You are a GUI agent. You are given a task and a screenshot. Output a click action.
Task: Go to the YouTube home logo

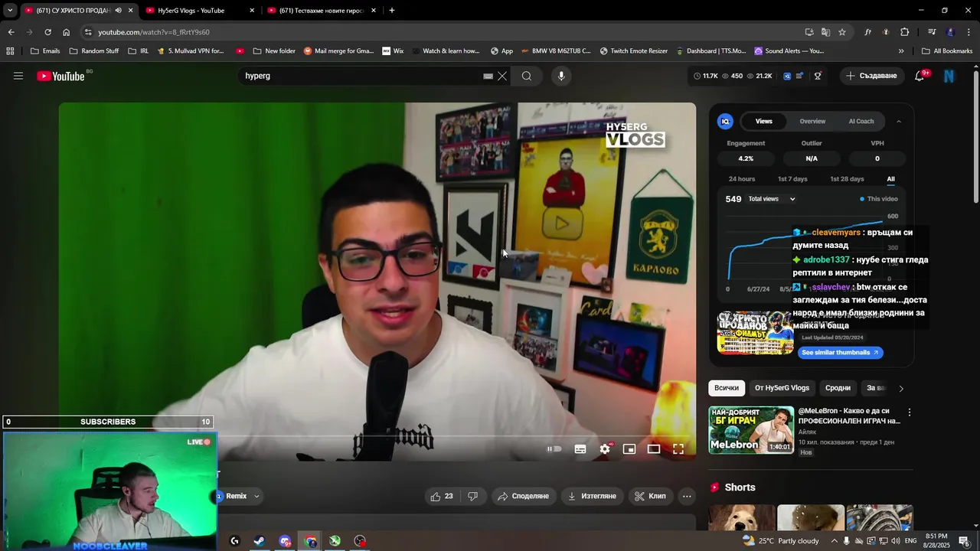61,76
